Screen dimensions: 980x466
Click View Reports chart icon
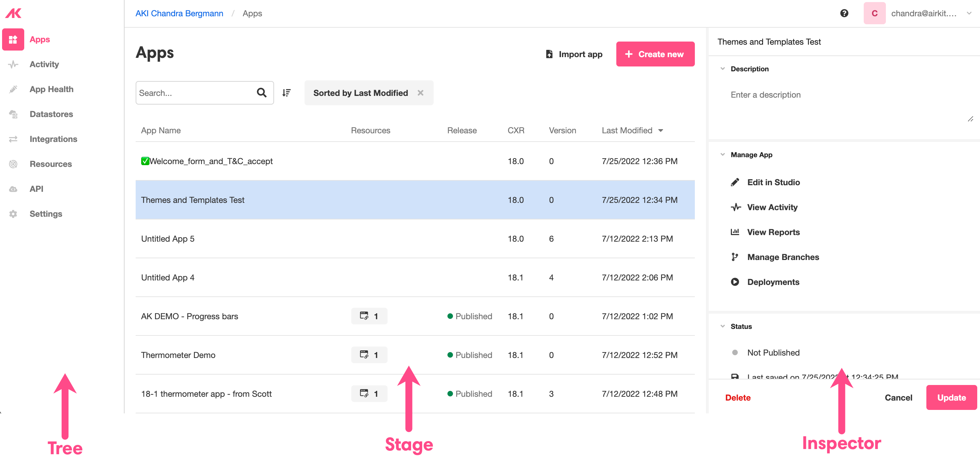coord(735,232)
